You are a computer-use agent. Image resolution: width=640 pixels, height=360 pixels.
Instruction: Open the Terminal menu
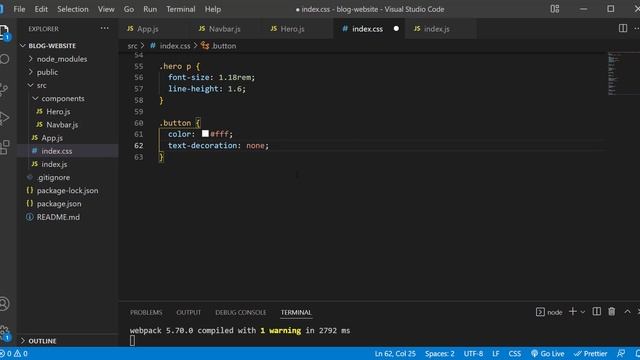(x=180, y=9)
